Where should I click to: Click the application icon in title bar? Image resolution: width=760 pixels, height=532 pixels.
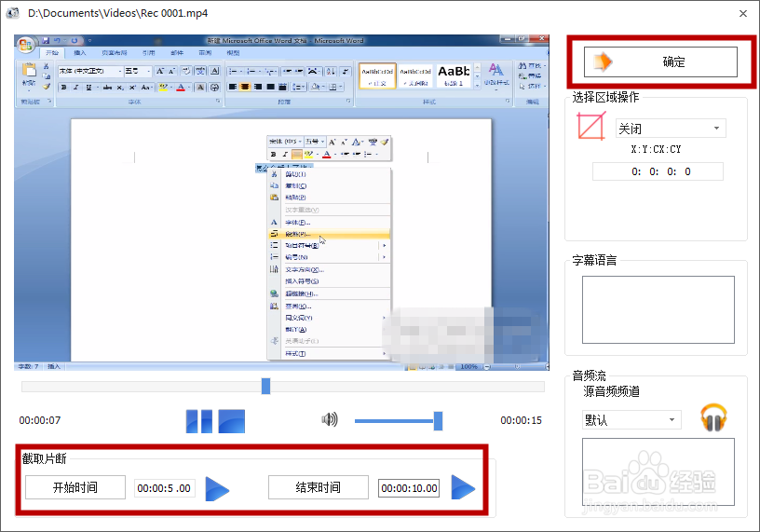pyautogui.click(x=13, y=13)
